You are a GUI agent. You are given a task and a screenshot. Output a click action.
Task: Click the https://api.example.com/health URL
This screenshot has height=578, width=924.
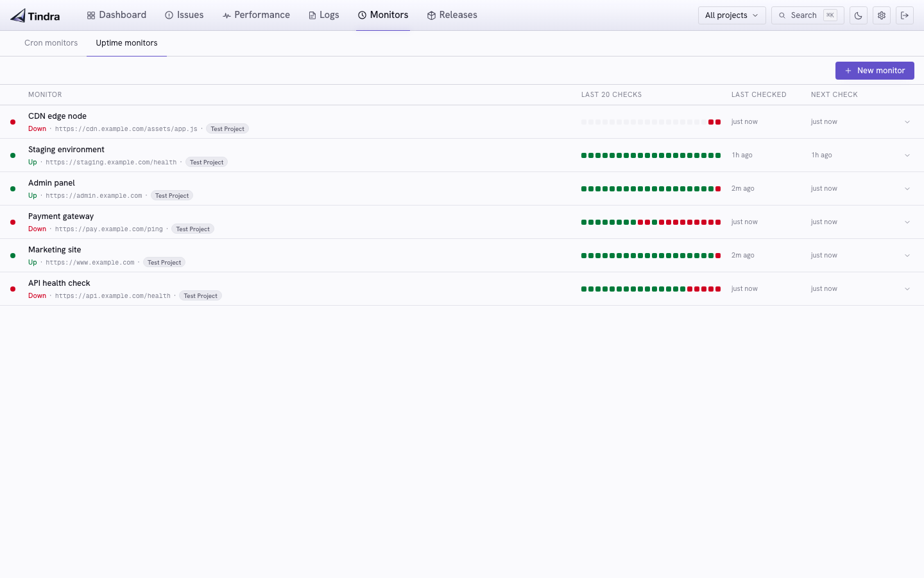(x=113, y=296)
